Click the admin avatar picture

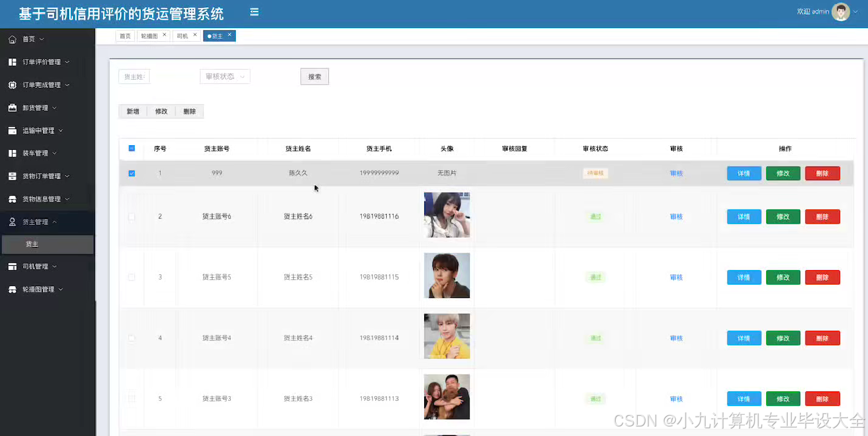click(x=841, y=12)
